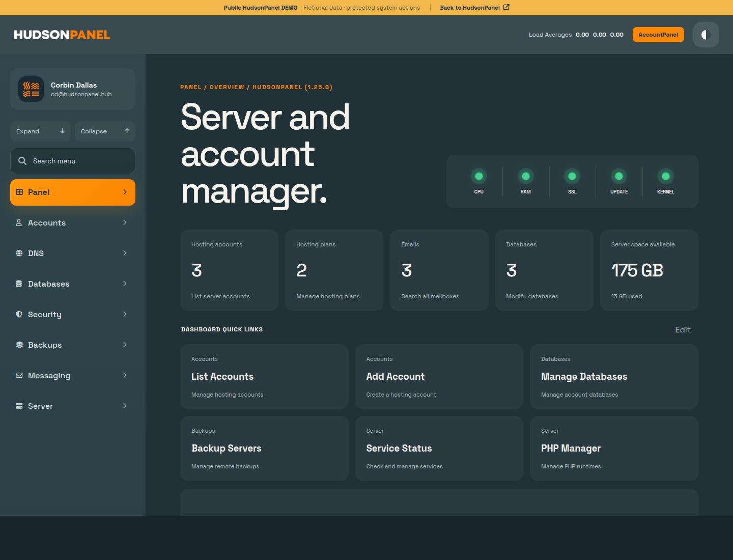This screenshot has height=560, width=733.
Task: Click the CPU status indicator
Action: point(479,176)
